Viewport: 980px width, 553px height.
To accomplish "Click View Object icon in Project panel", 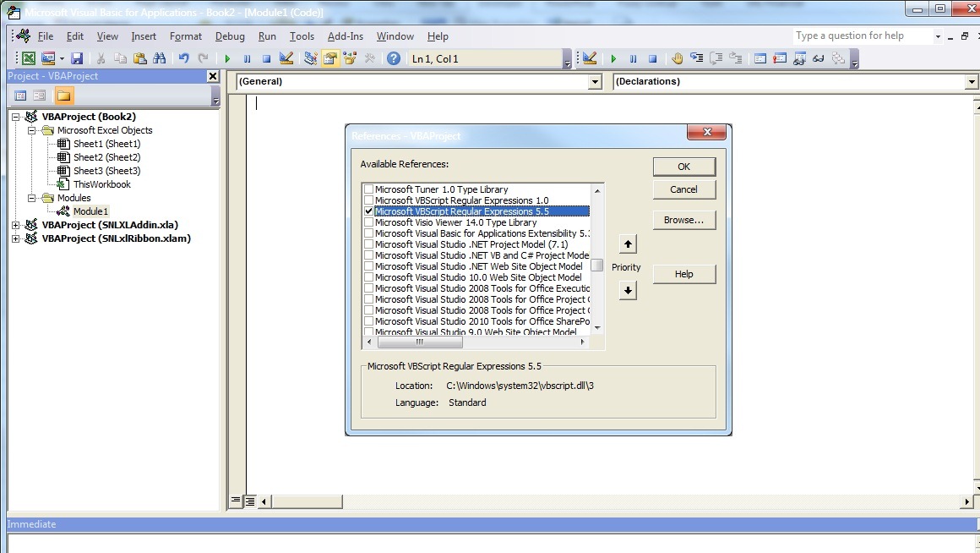I will [x=40, y=96].
